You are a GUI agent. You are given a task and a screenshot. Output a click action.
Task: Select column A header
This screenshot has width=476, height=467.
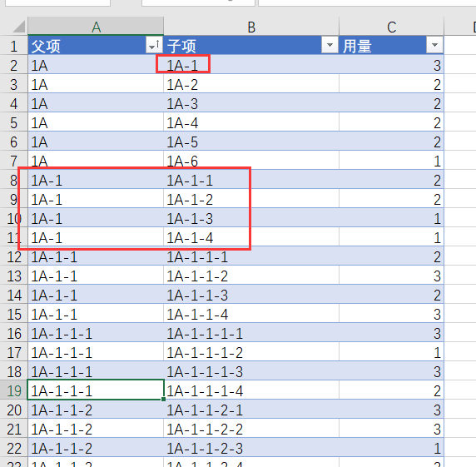pyautogui.click(x=96, y=27)
